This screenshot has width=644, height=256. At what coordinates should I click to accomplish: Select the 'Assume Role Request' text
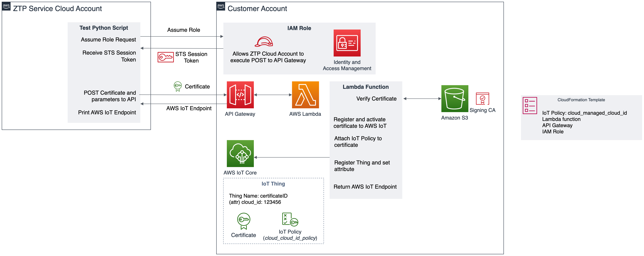[108, 39]
